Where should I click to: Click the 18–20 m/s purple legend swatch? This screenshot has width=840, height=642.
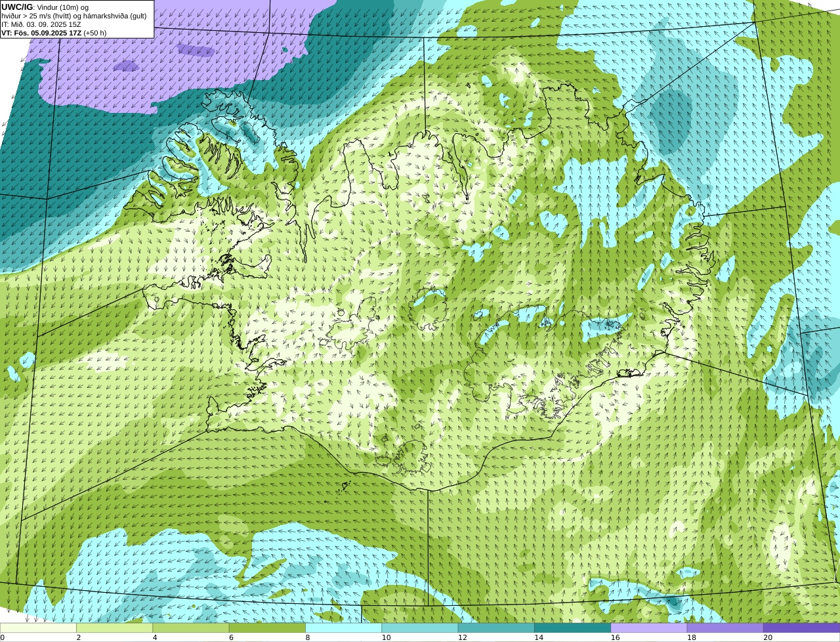point(725,628)
